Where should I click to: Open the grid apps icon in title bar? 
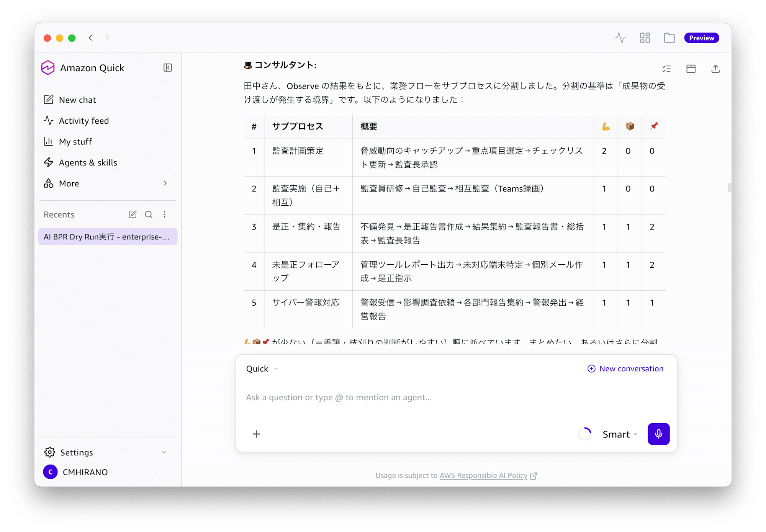tap(645, 38)
